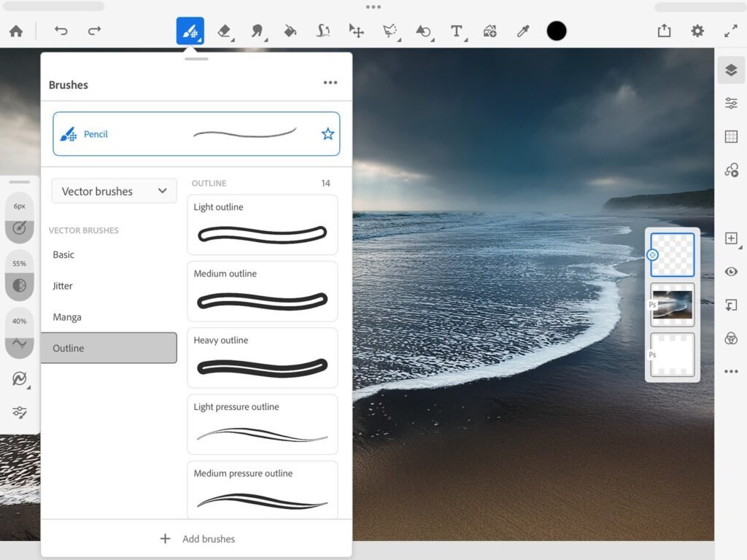Open the active color swatch
Image resolution: width=747 pixels, height=560 pixels.
pyautogui.click(x=557, y=31)
